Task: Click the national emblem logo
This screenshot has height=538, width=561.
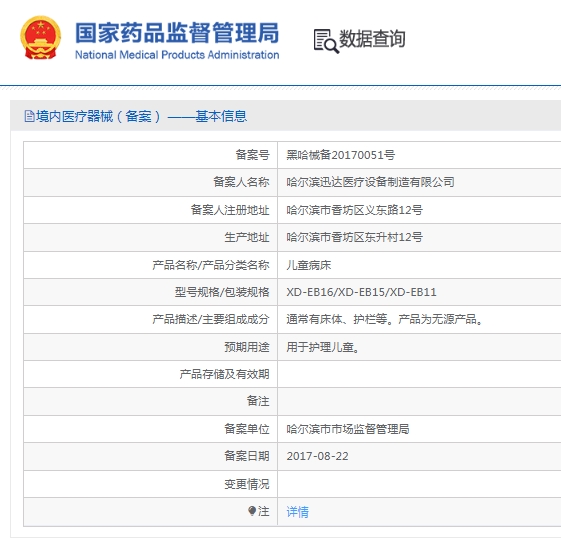Action: click(40, 38)
